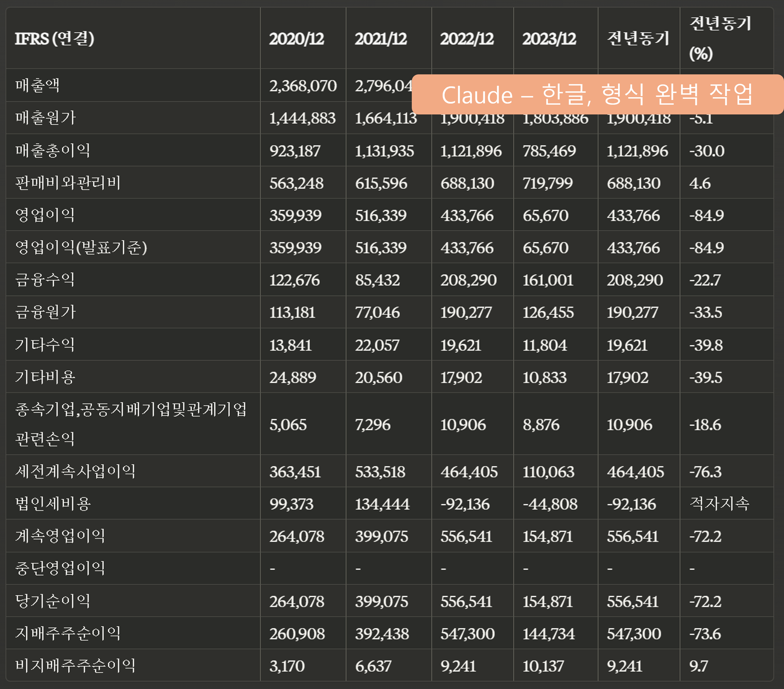Click the 전년동기(%) column header
The height and width of the screenshot is (689, 784).
(x=720, y=38)
